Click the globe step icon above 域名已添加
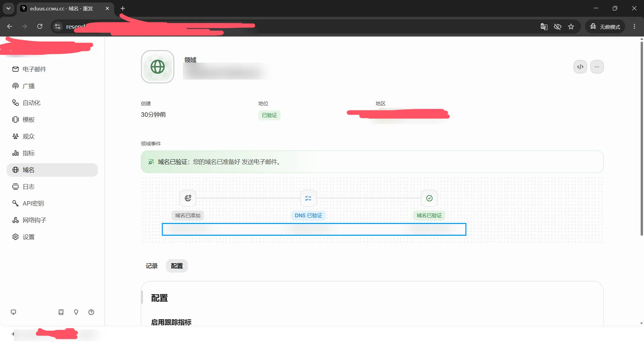The width and height of the screenshot is (644, 342). click(188, 198)
